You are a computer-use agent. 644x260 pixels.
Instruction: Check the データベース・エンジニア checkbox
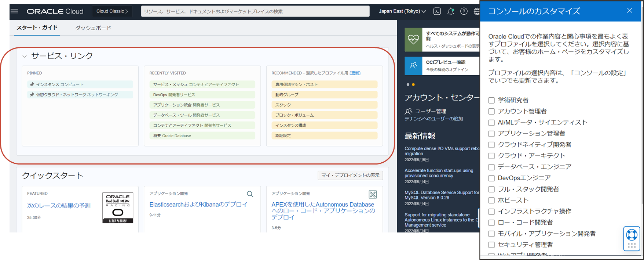tap(491, 167)
